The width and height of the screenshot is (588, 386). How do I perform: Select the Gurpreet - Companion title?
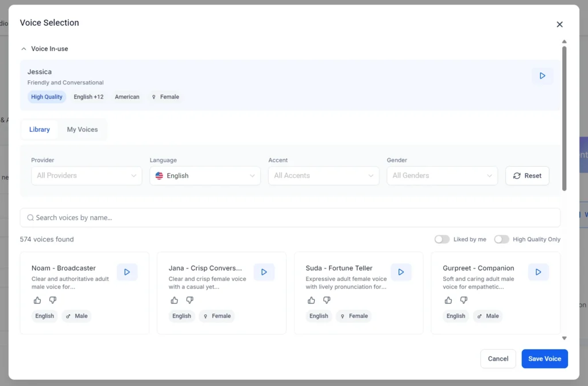pos(478,268)
